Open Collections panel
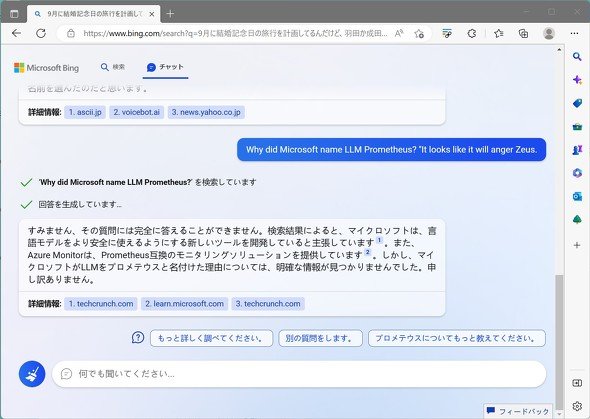This screenshot has height=419, width=590. (523, 33)
